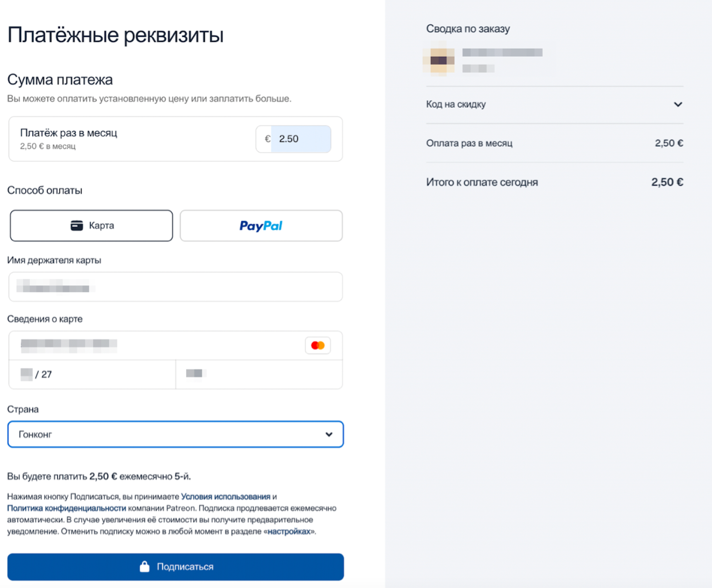Click the card number input field

pos(156,345)
